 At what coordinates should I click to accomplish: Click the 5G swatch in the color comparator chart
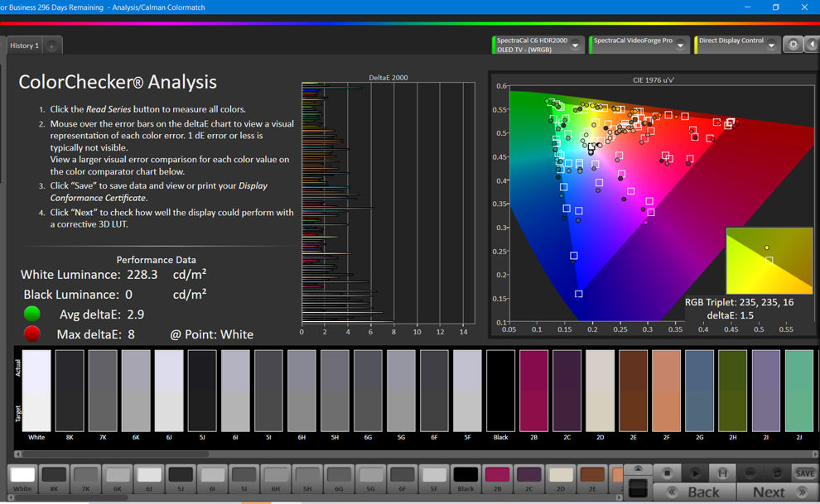click(401, 391)
